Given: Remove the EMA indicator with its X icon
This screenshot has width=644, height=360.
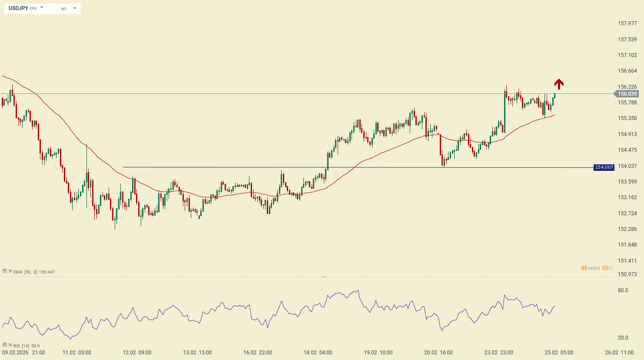Looking at the screenshot, I should [x=10, y=271].
